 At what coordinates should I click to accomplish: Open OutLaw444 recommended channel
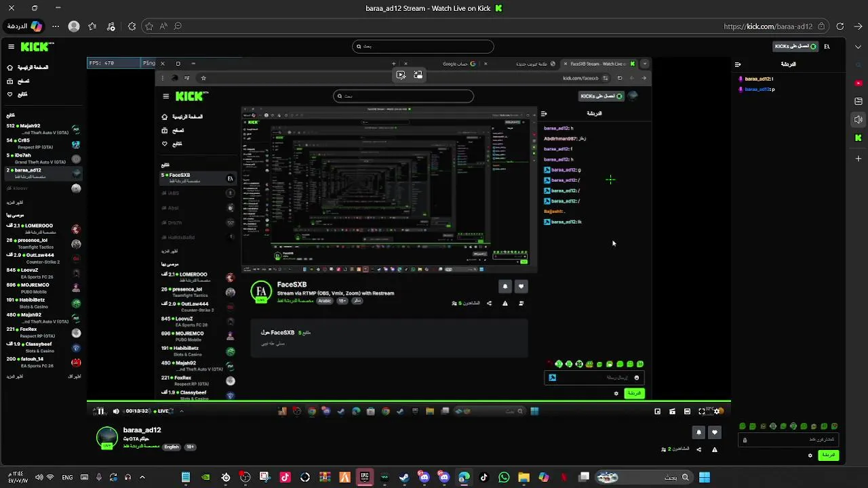[43, 258]
